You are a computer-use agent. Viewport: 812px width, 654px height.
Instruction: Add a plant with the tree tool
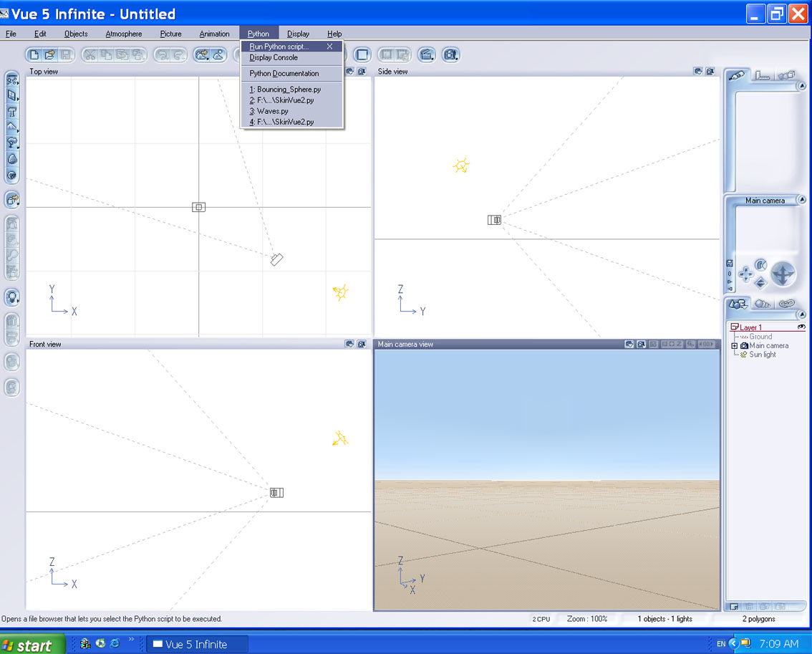click(x=12, y=143)
